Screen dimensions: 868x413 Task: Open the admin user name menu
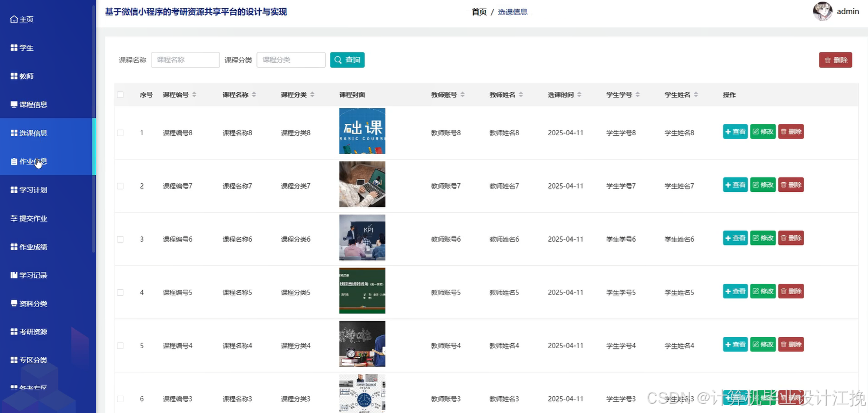click(x=847, y=11)
